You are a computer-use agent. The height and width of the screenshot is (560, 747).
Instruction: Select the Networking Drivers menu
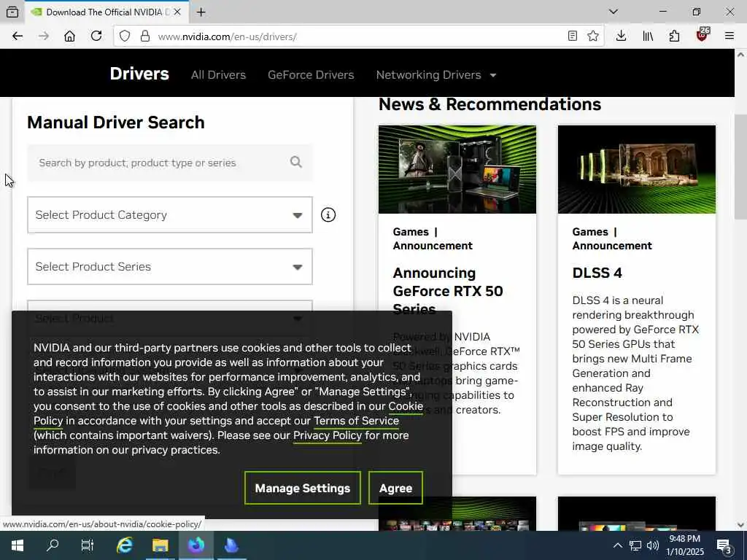click(x=428, y=75)
